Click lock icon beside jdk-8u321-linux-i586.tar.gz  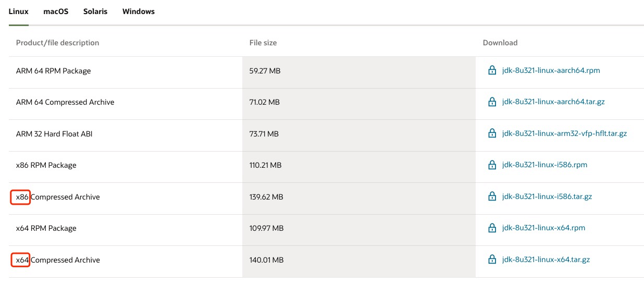pyautogui.click(x=492, y=197)
